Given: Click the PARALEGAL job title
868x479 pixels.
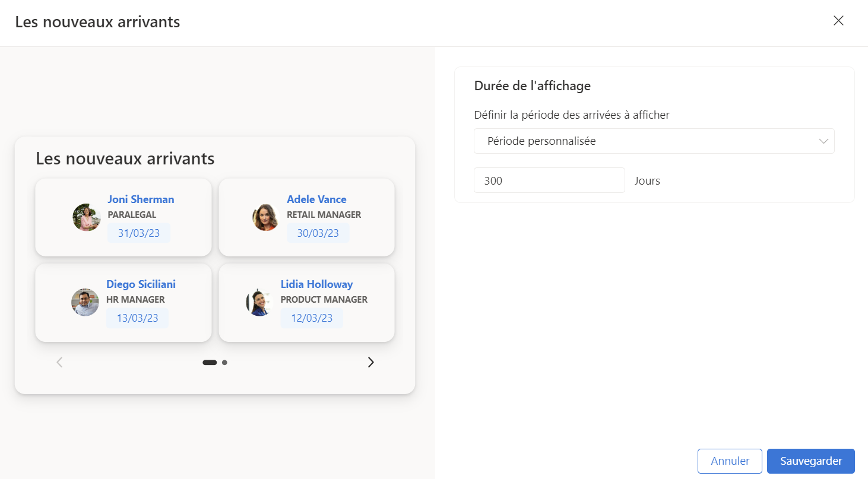Looking at the screenshot, I should point(132,215).
